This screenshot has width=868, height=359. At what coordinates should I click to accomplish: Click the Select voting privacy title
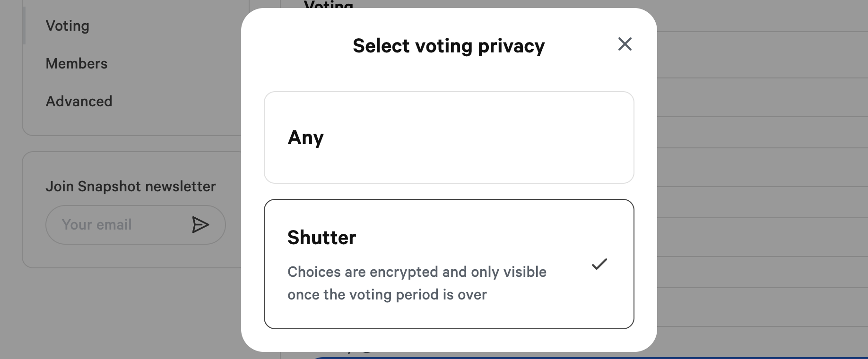click(449, 46)
